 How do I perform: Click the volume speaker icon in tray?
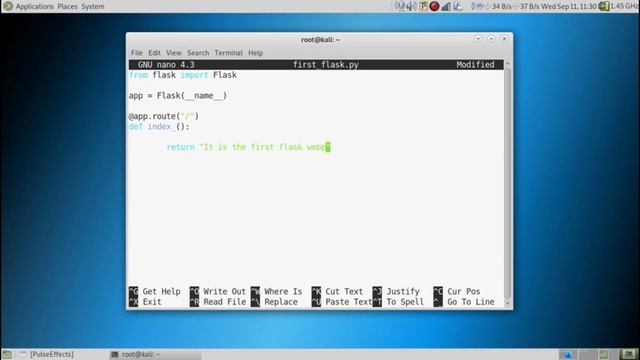tap(412, 6)
